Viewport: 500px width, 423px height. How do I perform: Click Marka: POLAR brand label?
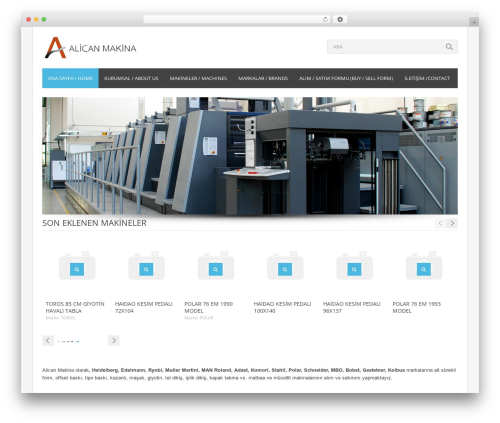pos(199,318)
